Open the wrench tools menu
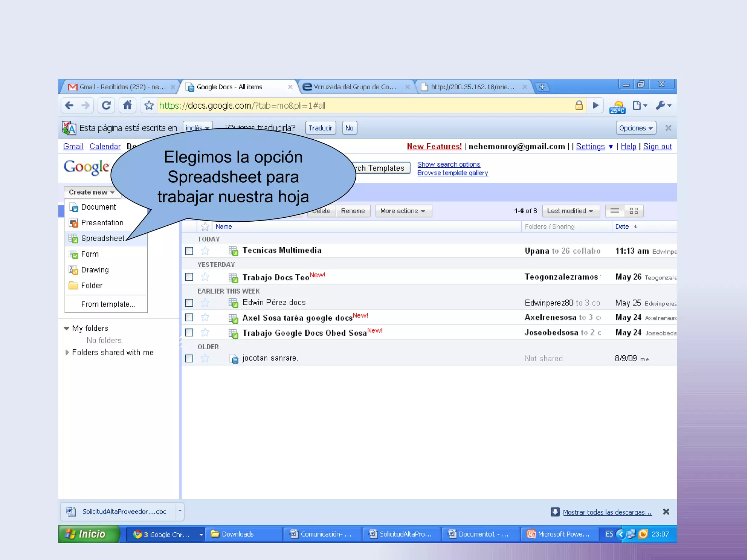Viewport: 747px width, 560px height. [x=663, y=106]
